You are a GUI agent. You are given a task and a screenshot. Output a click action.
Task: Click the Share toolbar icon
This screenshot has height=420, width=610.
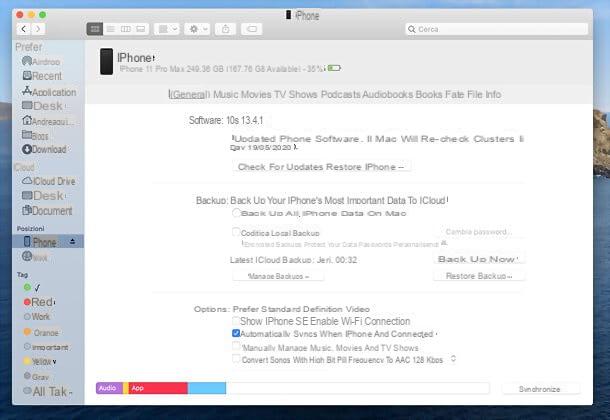(x=226, y=29)
